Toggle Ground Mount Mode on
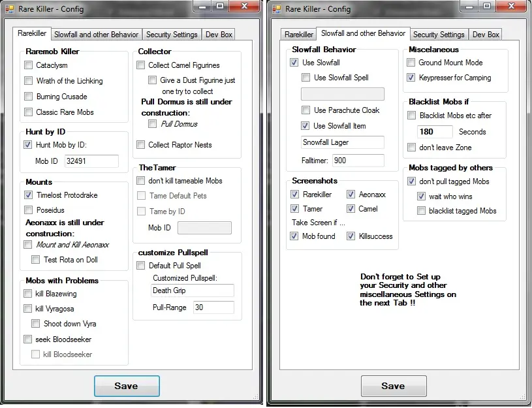Screen dimensions: 532x408 click(411, 63)
